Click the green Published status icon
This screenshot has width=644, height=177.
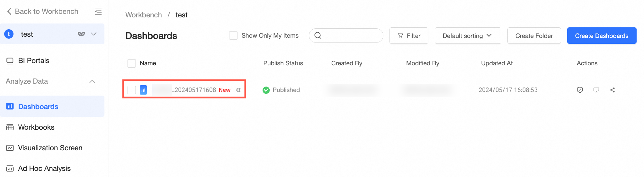266,90
